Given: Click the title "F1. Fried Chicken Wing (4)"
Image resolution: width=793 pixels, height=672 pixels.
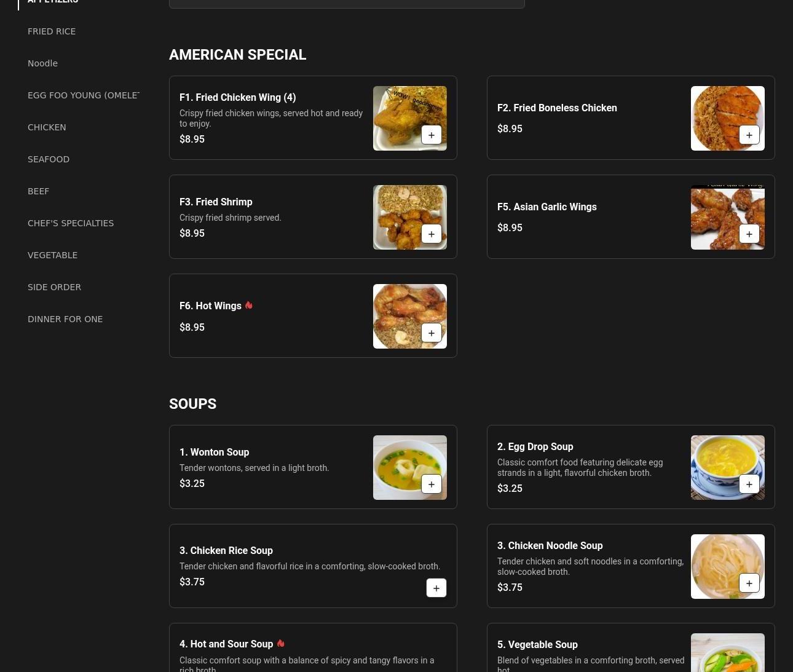Looking at the screenshot, I should 238,97.
